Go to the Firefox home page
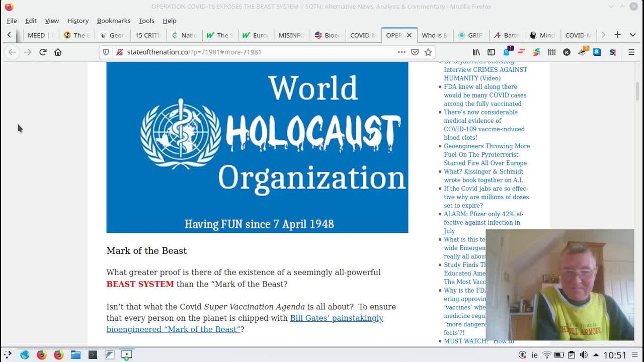 58,52
